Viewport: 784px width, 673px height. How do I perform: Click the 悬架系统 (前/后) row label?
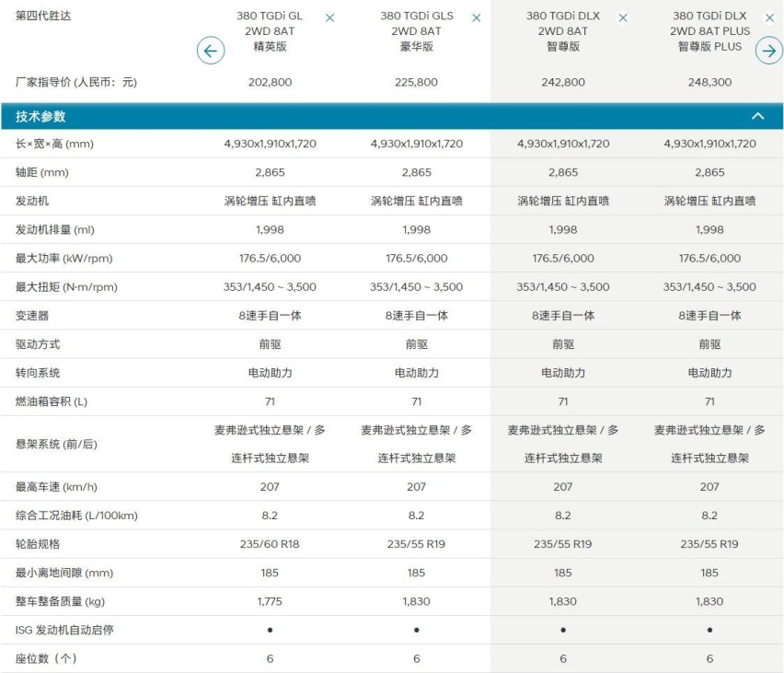tap(56, 444)
